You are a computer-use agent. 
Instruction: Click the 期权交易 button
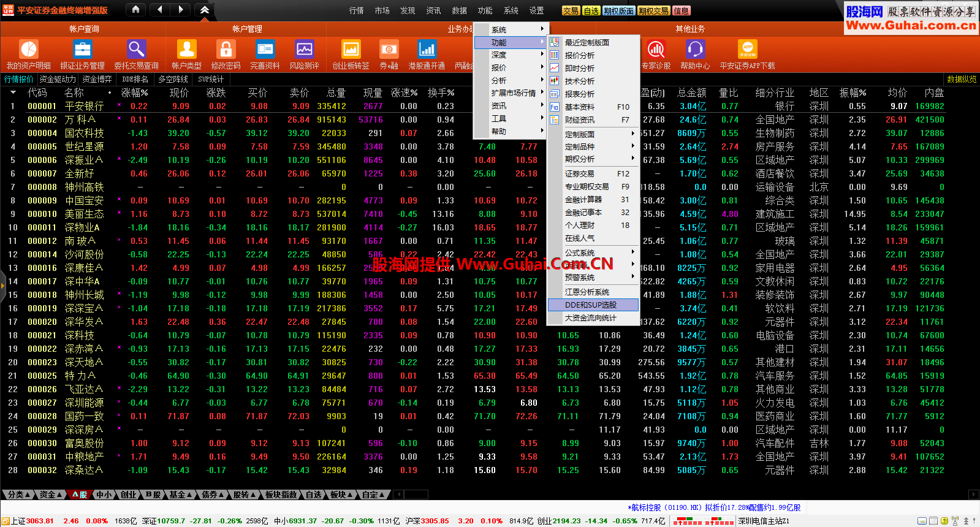click(x=654, y=10)
